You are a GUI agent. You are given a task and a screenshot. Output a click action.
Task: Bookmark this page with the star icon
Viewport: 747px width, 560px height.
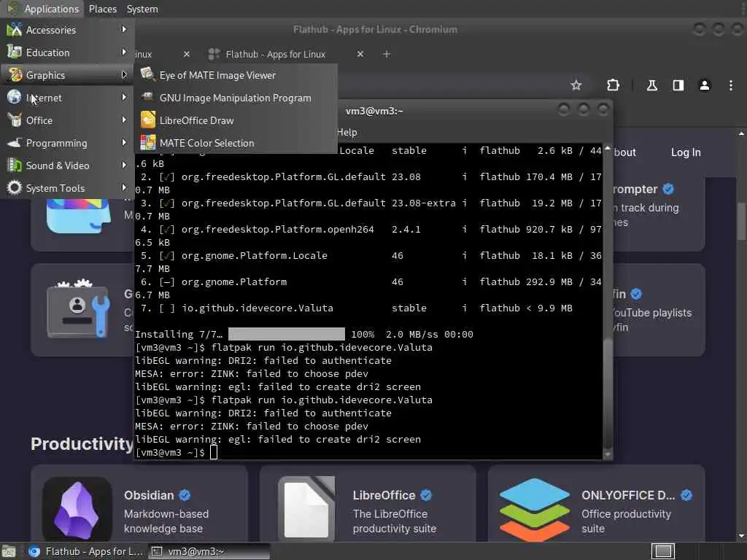pos(576,85)
